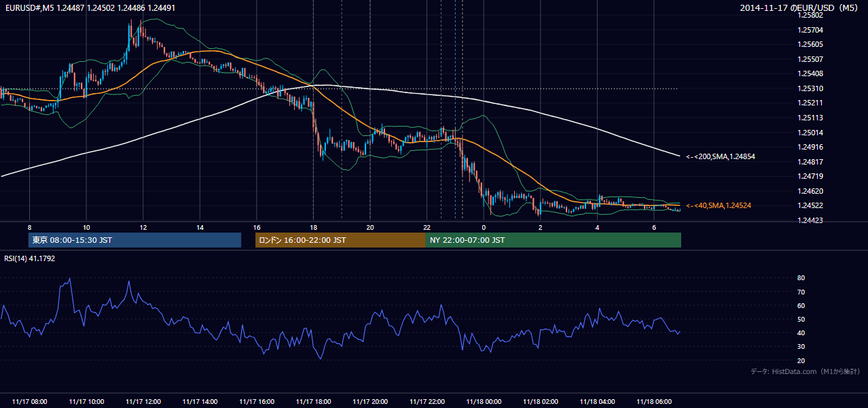The height and width of the screenshot is (408, 868).
Task: Click RSI axis level 30
Action: click(x=801, y=347)
